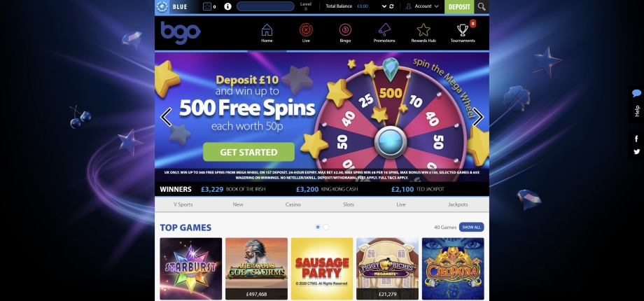Open the Rewards Hub star icon

[423, 30]
